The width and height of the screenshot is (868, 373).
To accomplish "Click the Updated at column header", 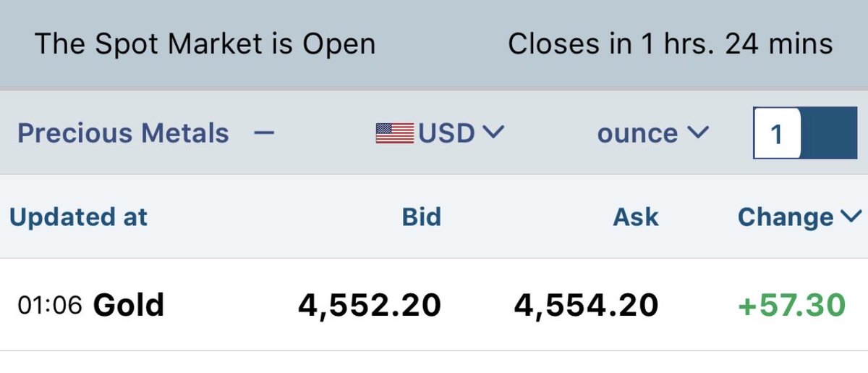I will (x=78, y=217).
